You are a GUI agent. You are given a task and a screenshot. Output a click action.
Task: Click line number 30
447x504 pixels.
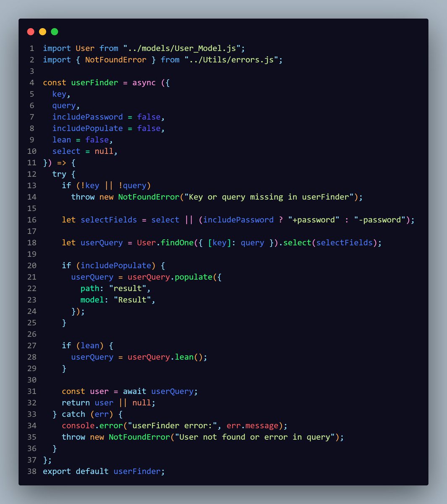point(32,380)
